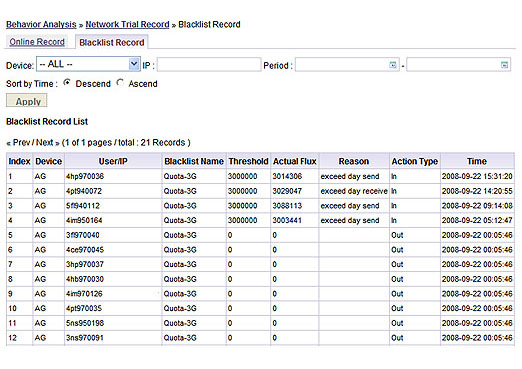The image size is (522, 369).
Task: Click the Device column header
Action: 48,161
